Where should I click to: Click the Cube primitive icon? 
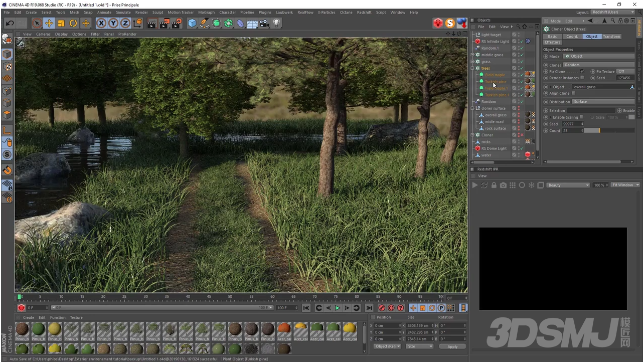(192, 23)
